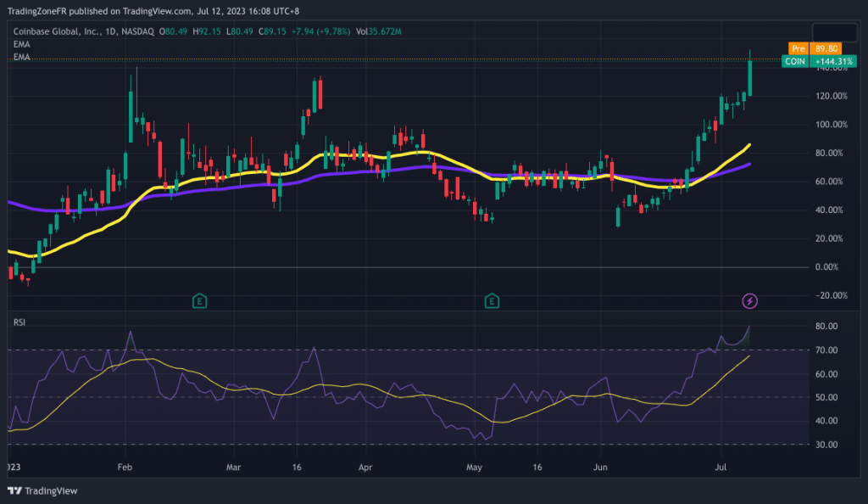Select the first EMA indicator label
Screen dimensions: 868x504
pyautogui.click(x=21, y=44)
